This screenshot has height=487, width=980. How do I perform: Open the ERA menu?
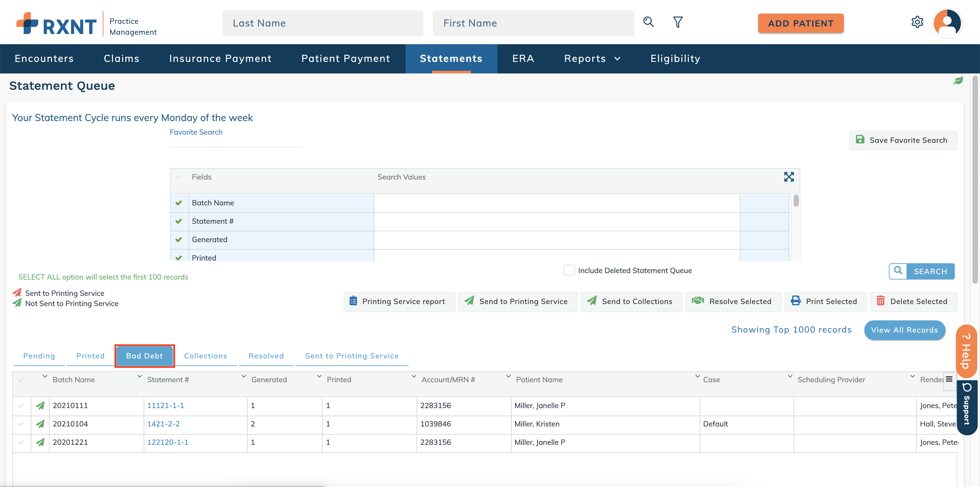coord(523,58)
